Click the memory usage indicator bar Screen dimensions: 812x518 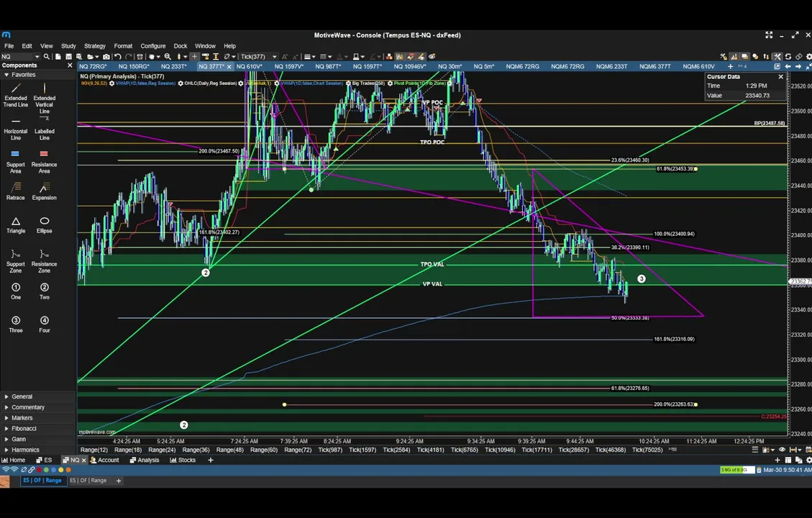(737, 470)
